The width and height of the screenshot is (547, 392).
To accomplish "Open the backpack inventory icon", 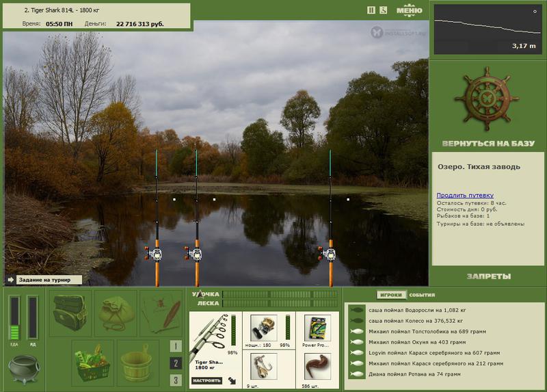I will tap(70, 313).
